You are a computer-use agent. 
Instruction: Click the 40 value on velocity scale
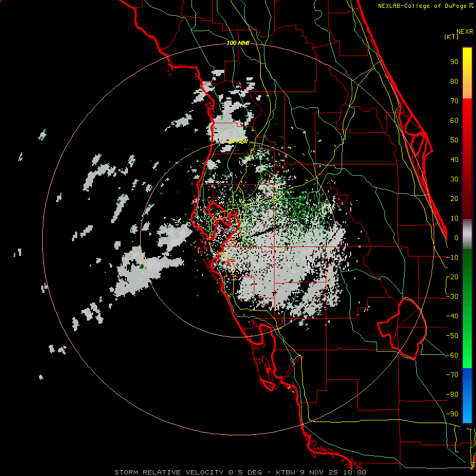tap(454, 159)
